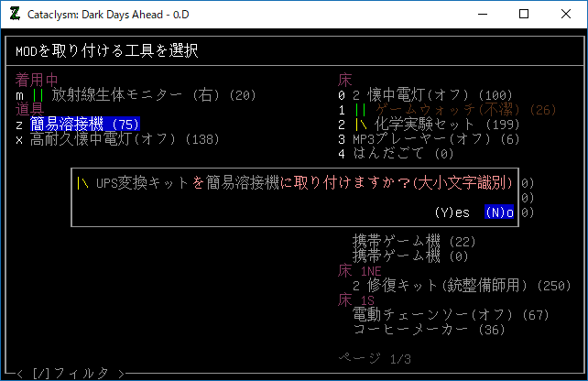The height and width of the screenshot is (381, 588).
Task: Click the 着用中 category header
Action: pos(36,80)
